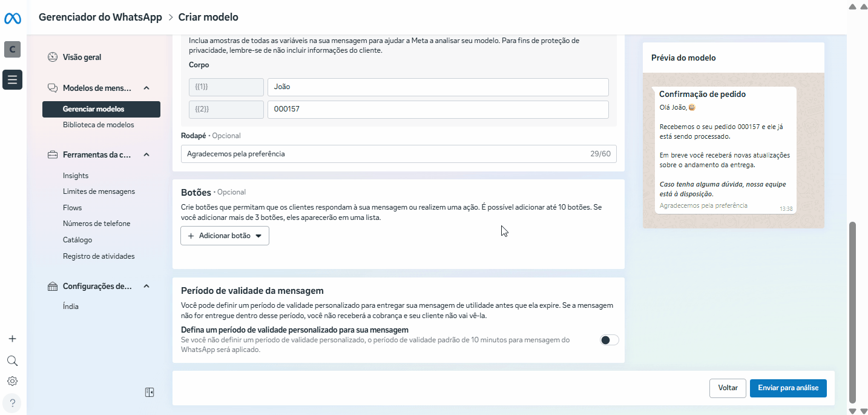868x415 pixels.
Task: Open the Adicionar botão dropdown
Action: coord(225,236)
